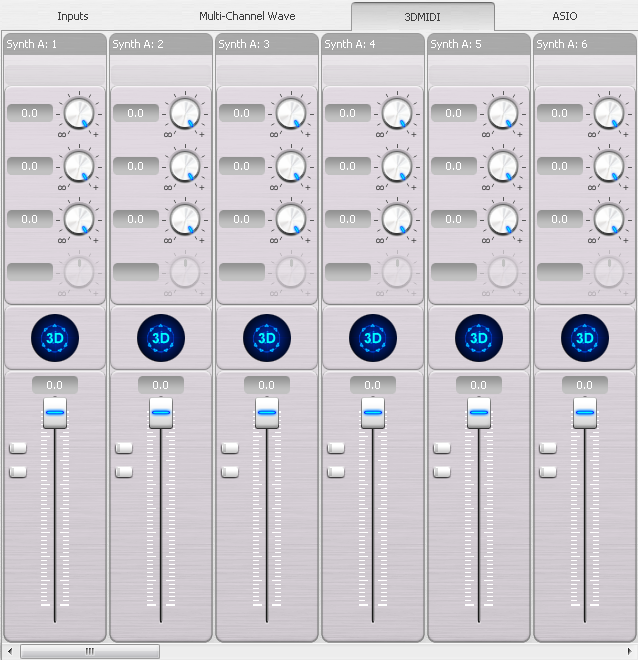Click second send knob on Synth A: 4
The image size is (638, 660).
coord(397,166)
